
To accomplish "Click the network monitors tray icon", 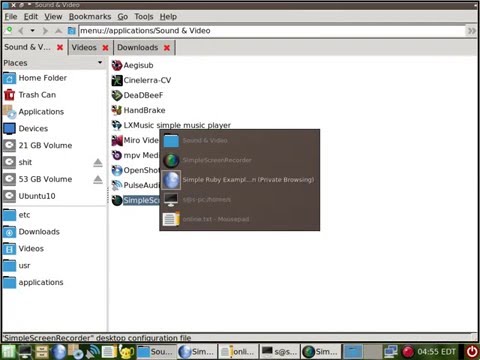I will tap(391, 352).
